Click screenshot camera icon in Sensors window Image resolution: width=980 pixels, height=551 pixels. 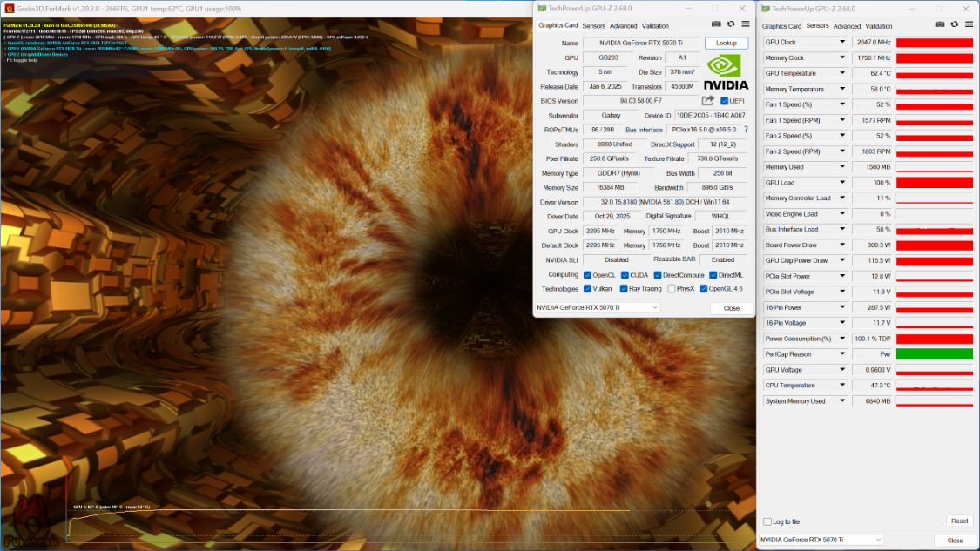click(939, 24)
